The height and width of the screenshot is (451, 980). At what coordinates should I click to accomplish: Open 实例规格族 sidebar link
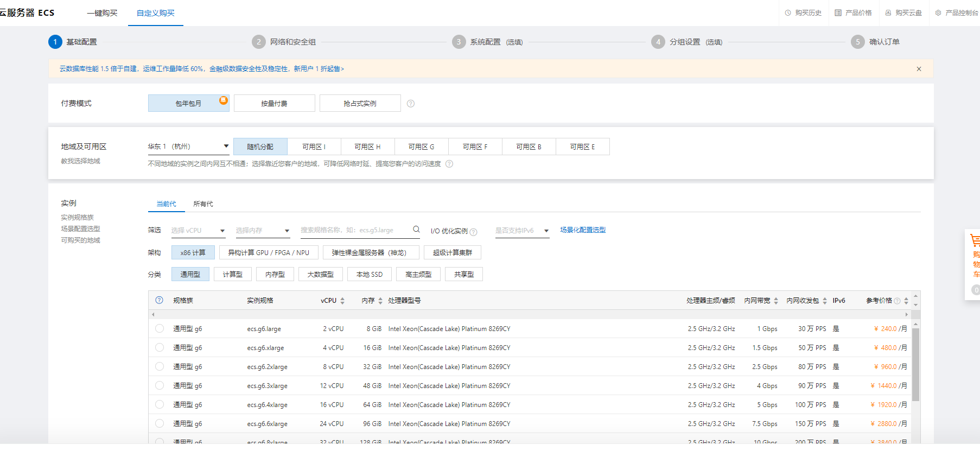pyautogui.click(x=77, y=218)
